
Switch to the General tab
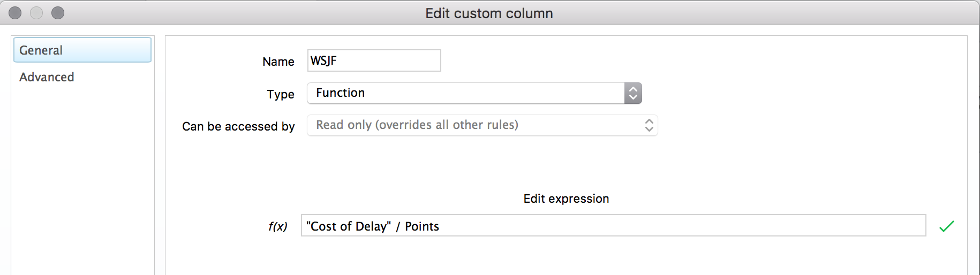coord(82,50)
